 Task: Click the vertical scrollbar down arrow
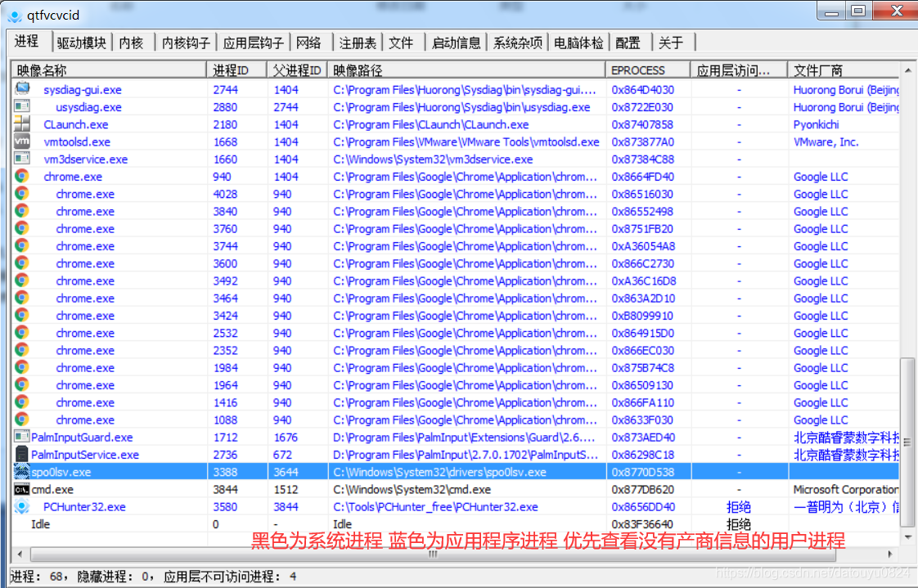pyautogui.click(x=907, y=537)
